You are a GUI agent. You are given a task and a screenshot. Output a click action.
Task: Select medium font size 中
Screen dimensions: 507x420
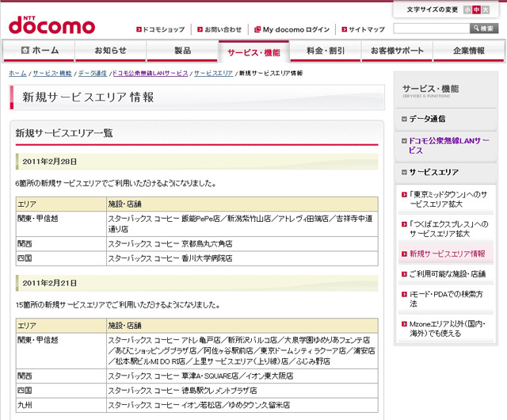476,10
